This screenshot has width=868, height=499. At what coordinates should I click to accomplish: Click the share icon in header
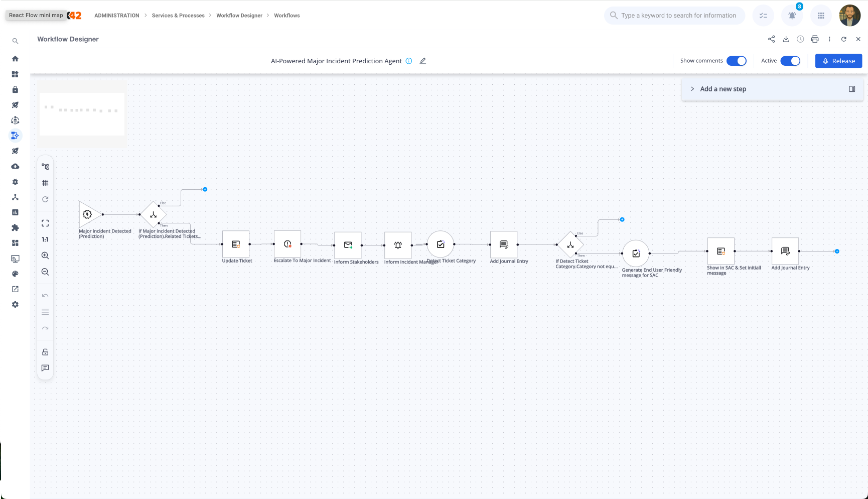tap(771, 39)
